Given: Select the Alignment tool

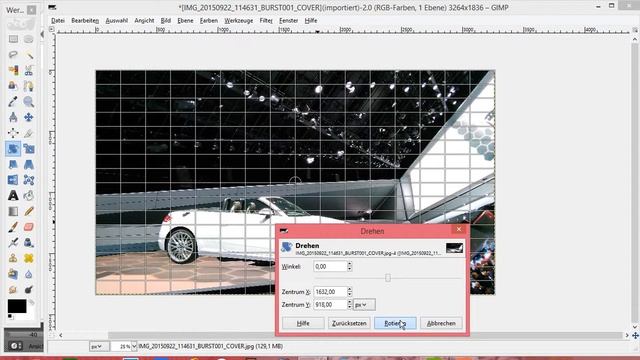Looking at the screenshot, I should [13, 133].
